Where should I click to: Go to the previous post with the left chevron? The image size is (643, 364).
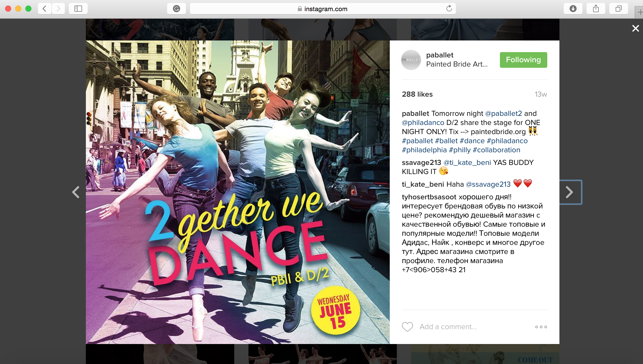pos(76,192)
